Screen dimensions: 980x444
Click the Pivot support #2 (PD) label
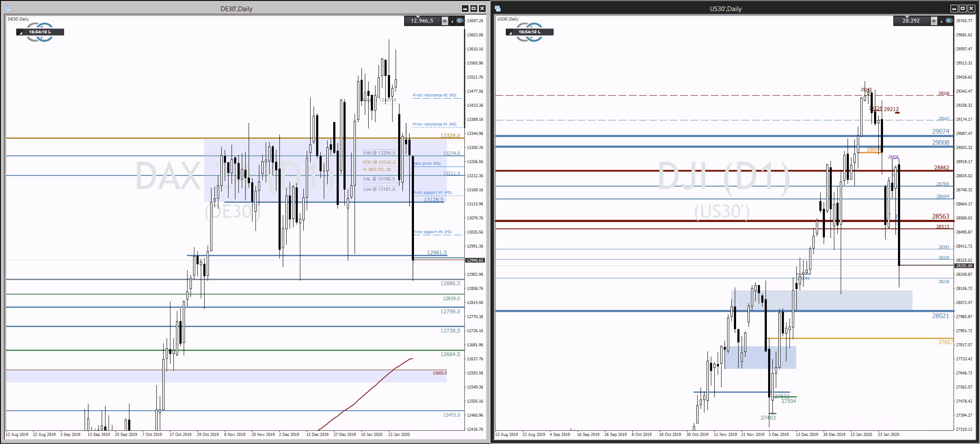(433, 232)
